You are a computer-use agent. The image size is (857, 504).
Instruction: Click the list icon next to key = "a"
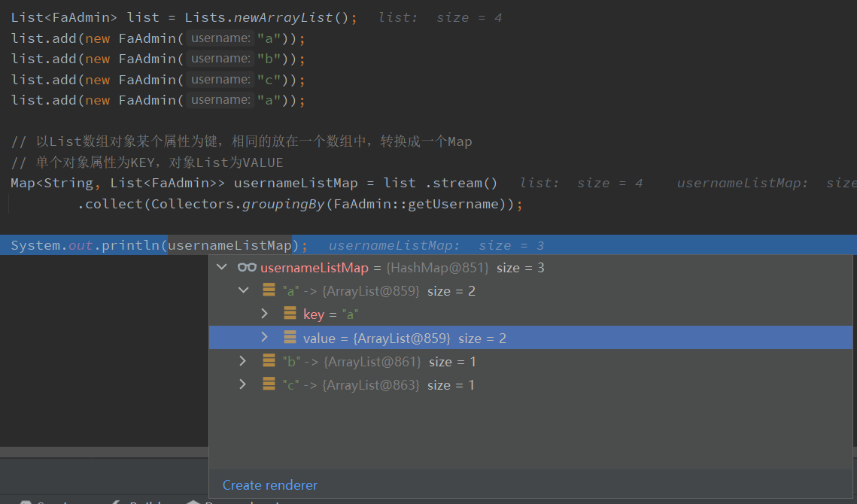(290, 314)
